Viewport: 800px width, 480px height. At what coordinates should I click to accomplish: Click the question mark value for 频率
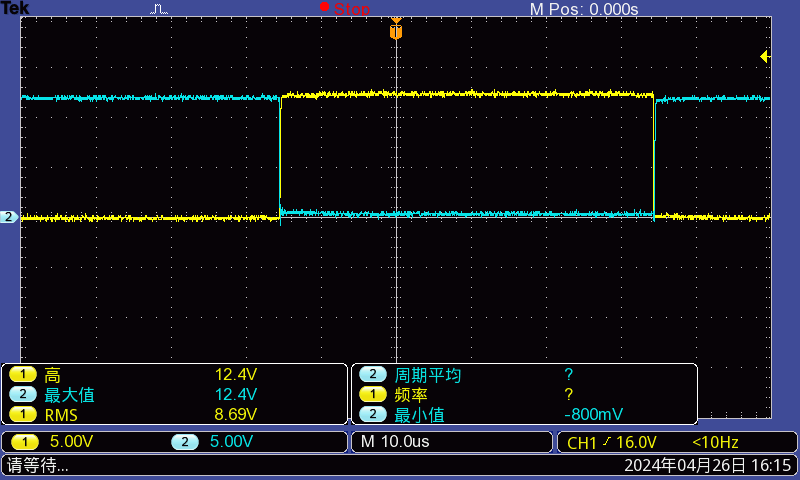click(569, 394)
